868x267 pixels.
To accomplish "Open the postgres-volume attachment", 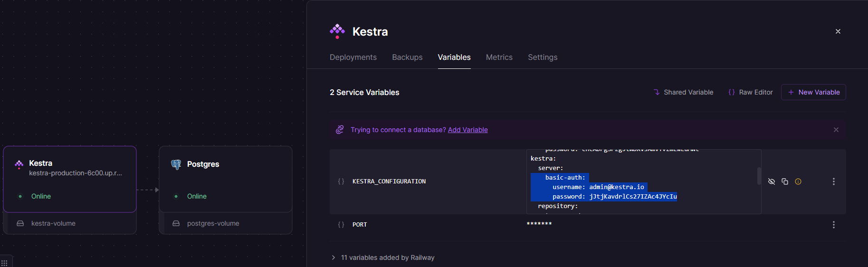I will coord(226,223).
